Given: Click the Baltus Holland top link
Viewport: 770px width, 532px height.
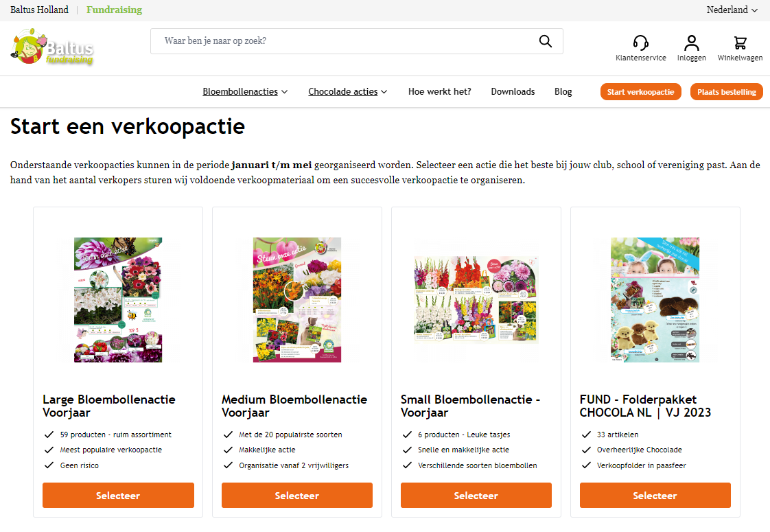Looking at the screenshot, I should point(39,10).
